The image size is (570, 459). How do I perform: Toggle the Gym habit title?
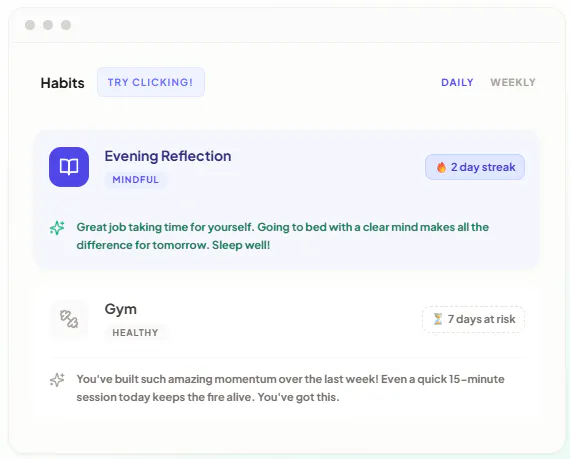click(121, 309)
